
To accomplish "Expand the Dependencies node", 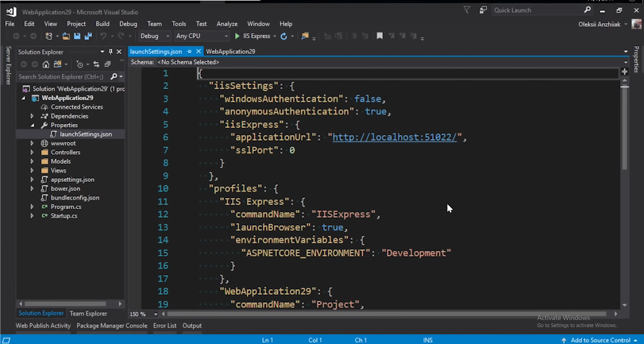I will 32,116.
